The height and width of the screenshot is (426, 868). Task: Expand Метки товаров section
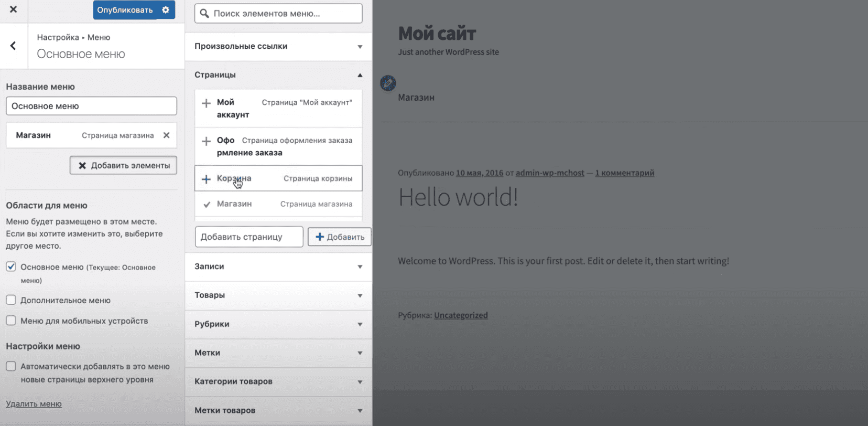278,410
